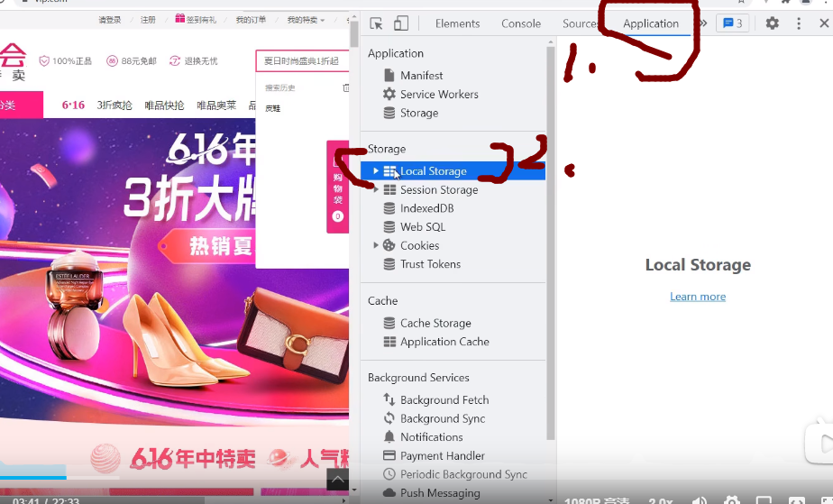
Task: Open the 唯品奥莱 nav item
Action: point(216,105)
